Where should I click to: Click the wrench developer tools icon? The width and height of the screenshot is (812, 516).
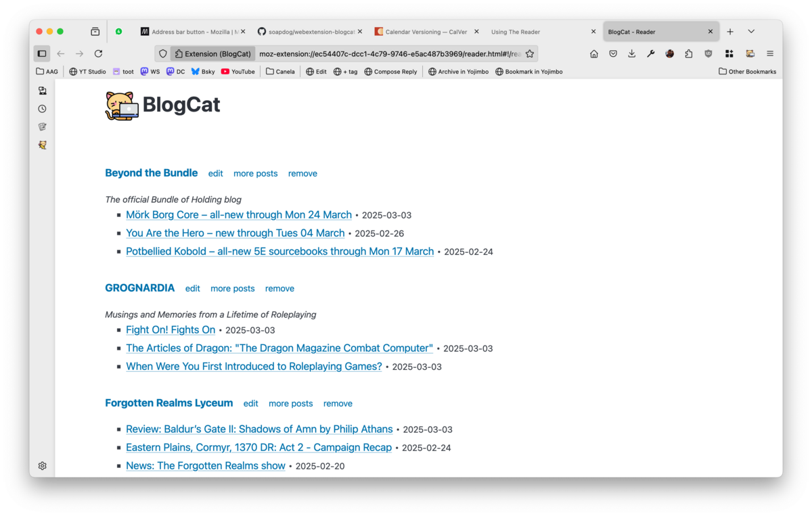(x=650, y=53)
